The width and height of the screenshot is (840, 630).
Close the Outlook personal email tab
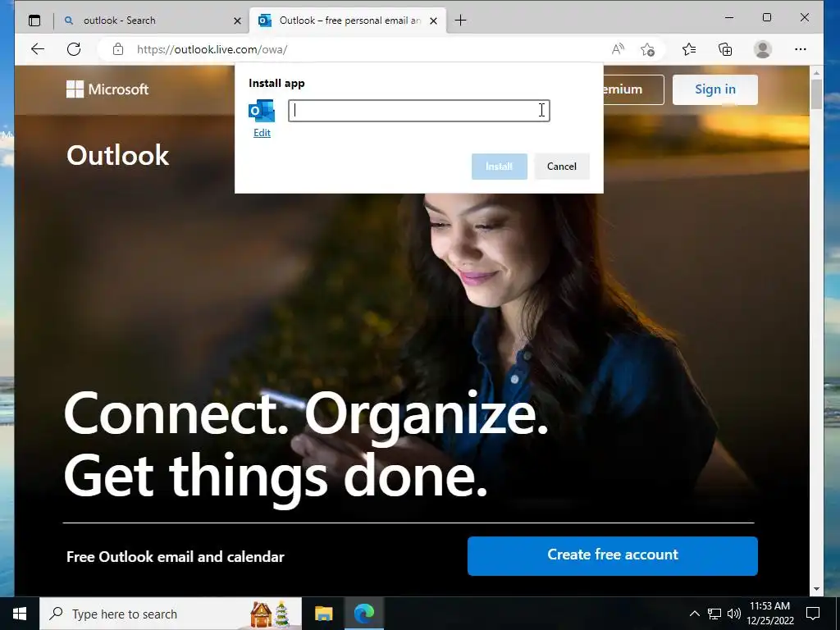pos(433,21)
